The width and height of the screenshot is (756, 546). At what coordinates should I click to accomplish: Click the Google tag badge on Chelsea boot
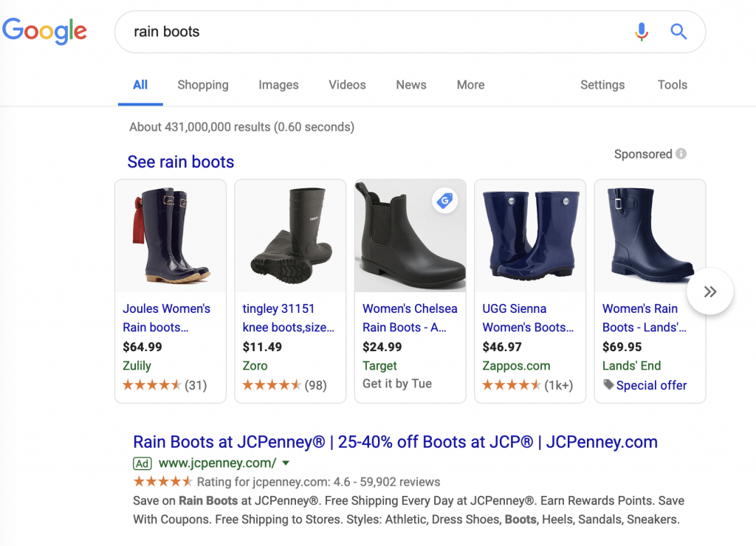click(444, 201)
